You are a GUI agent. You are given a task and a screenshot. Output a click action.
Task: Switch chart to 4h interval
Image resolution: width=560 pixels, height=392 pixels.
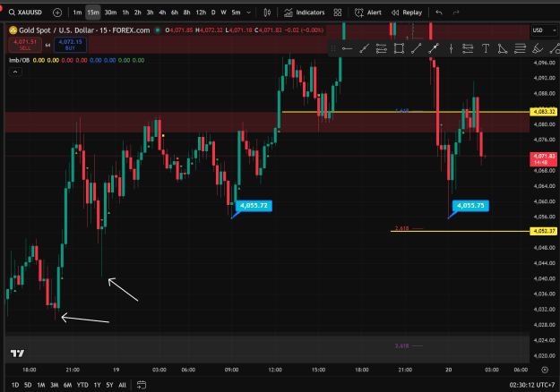pyautogui.click(x=162, y=13)
